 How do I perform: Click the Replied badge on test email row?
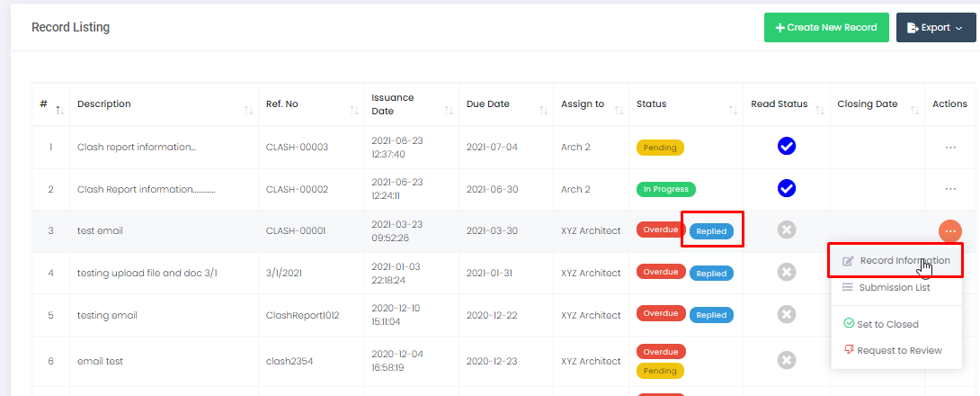pyautogui.click(x=711, y=231)
